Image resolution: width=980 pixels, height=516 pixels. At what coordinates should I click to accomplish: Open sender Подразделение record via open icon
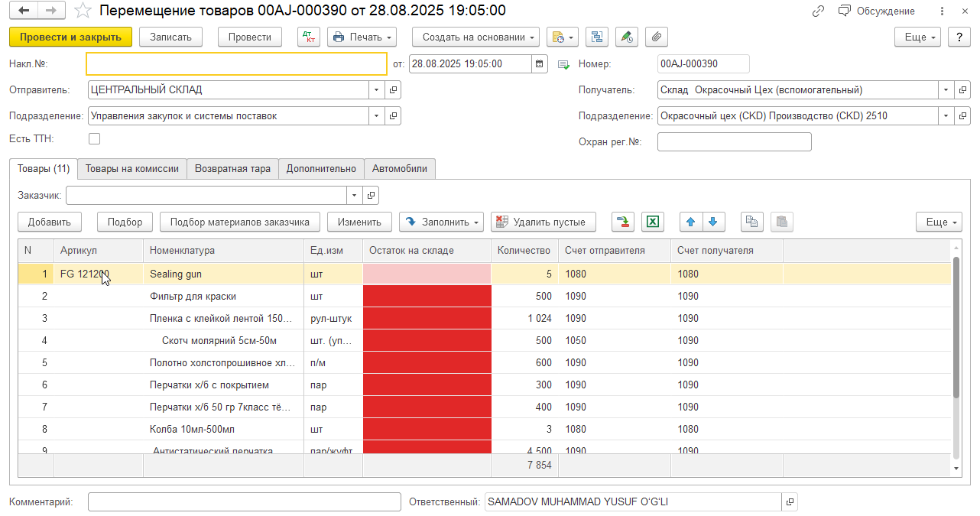pyautogui.click(x=394, y=115)
